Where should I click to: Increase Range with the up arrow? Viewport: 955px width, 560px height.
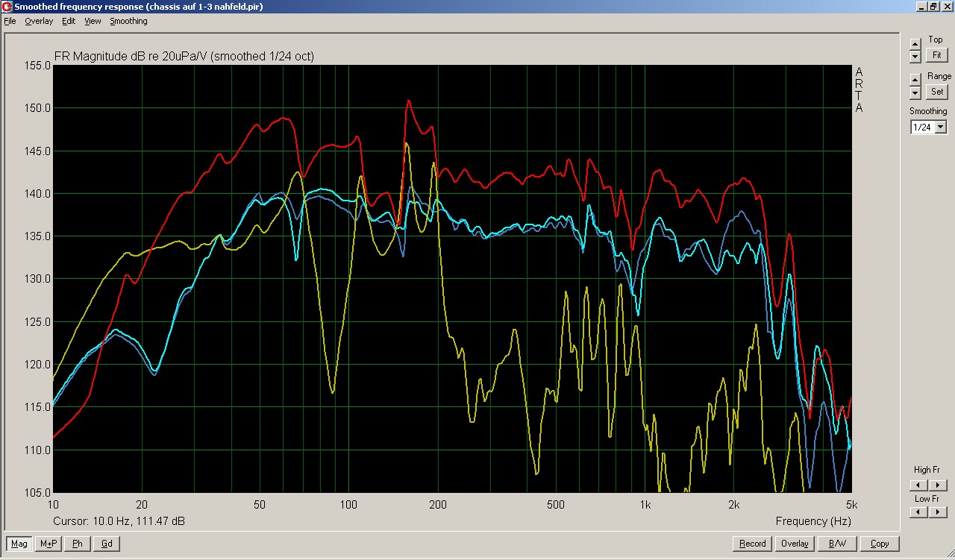click(915, 80)
